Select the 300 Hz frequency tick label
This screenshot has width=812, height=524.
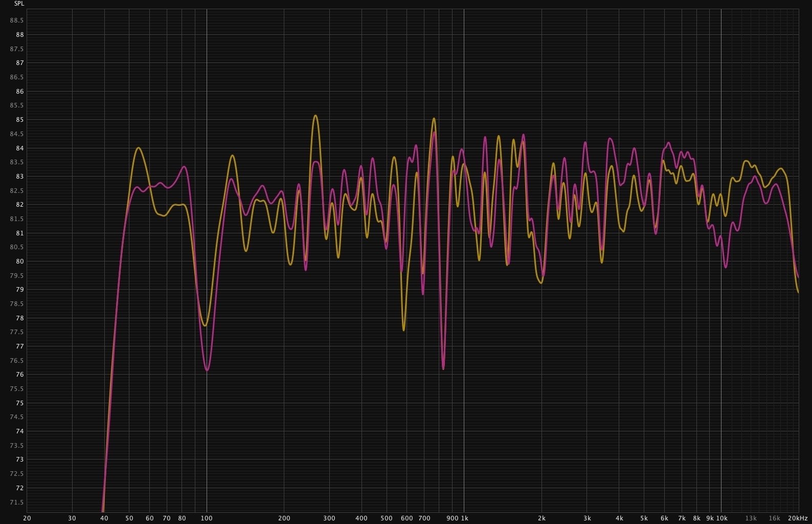pyautogui.click(x=329, y=518)
